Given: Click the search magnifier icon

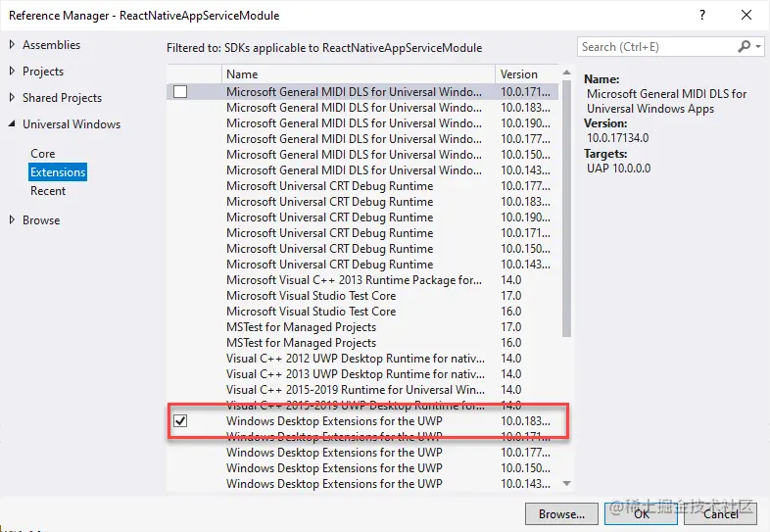Looking at the screenshot, I should pos(744,47).
